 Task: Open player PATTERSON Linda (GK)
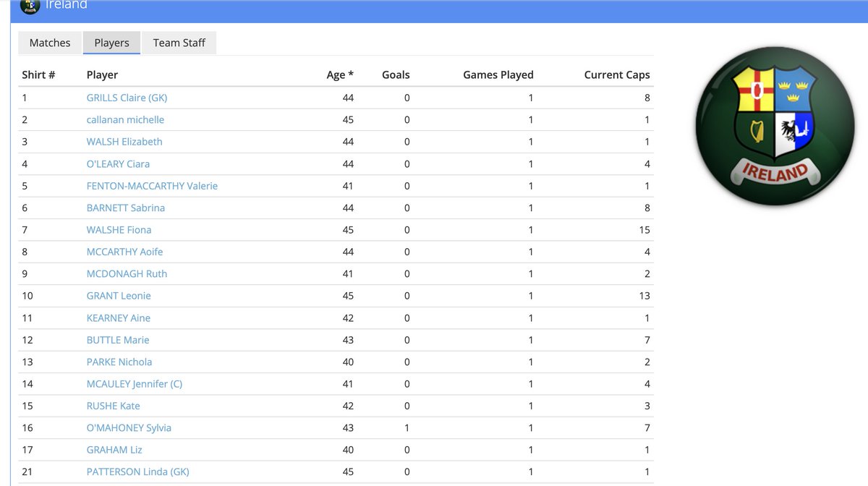coord(138,472)
